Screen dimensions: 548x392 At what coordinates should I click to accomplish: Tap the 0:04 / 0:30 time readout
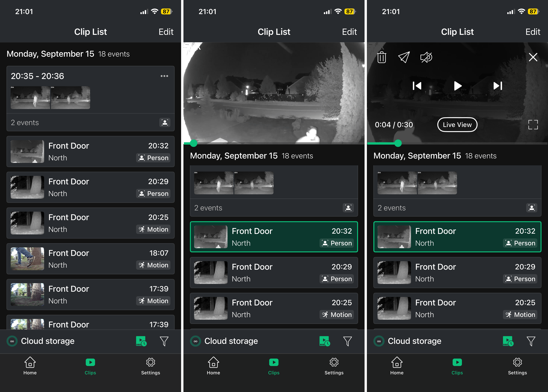click(394, 125)
